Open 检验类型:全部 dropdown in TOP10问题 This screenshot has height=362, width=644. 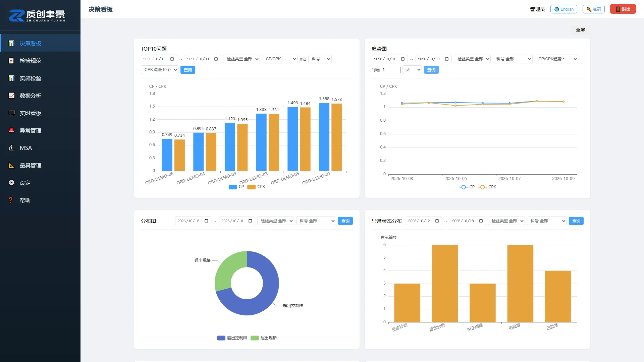click(241, 59)
